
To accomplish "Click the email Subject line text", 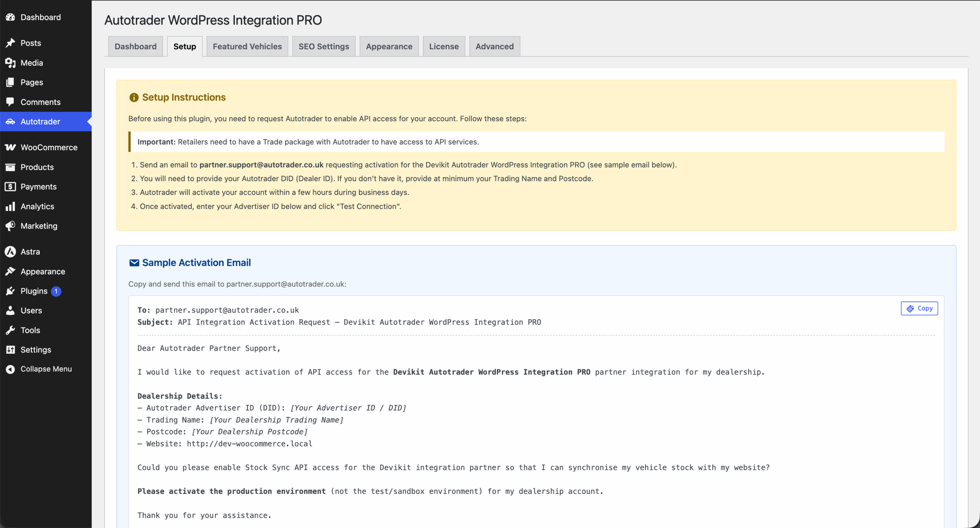I will pyautogui.click(x=339, y=322).
